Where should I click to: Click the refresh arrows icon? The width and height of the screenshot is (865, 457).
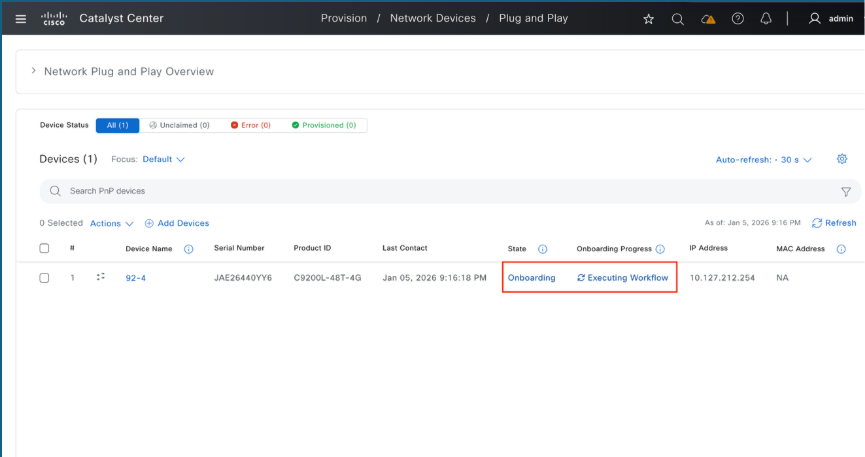coord(817,223)
